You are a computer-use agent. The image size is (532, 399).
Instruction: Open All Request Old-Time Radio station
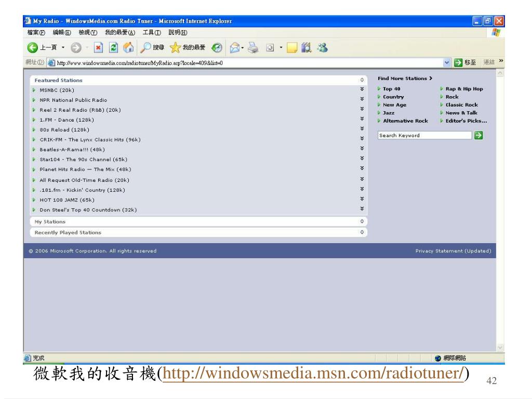[x=84, y=180]
